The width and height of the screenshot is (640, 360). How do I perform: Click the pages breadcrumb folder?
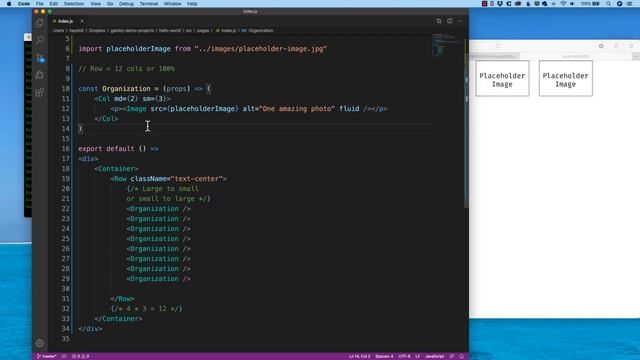pyautogui.click(x=203, y=31)
